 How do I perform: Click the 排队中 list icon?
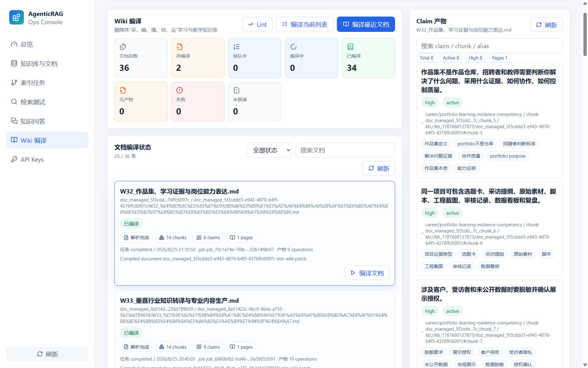pos(236,47)
